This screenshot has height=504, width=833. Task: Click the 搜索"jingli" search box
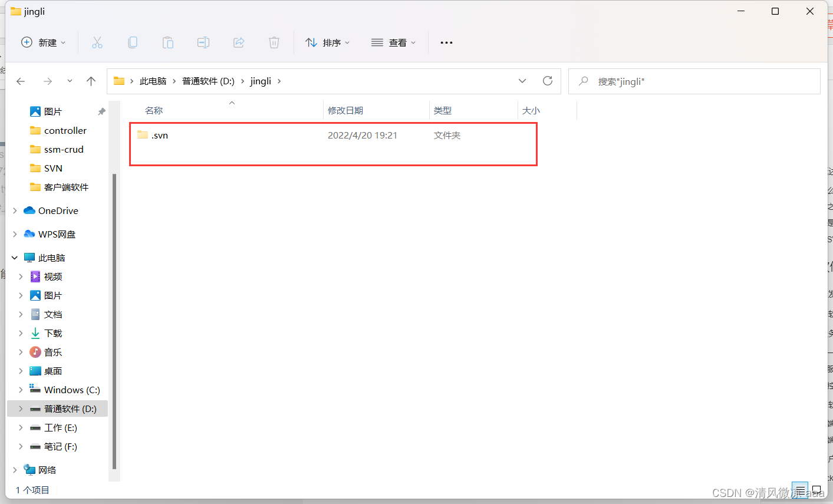pyautogui.click(x=694, y=81)
